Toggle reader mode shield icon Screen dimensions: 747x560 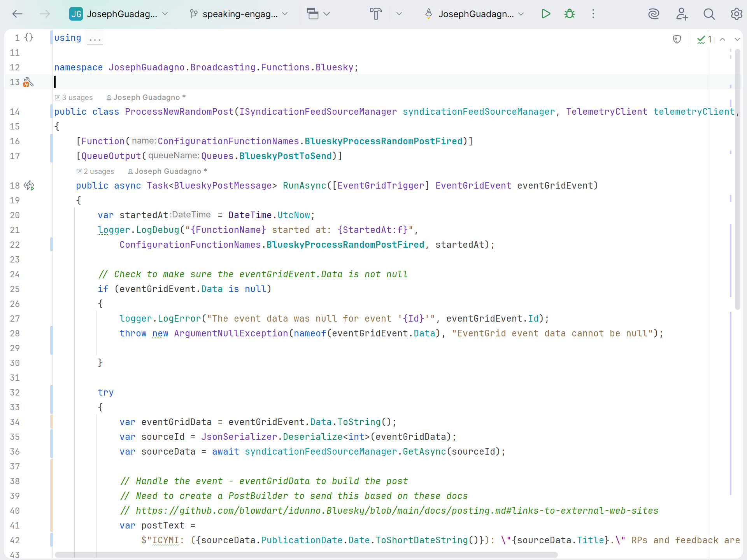pyautogui.click(x=677, y=39)
